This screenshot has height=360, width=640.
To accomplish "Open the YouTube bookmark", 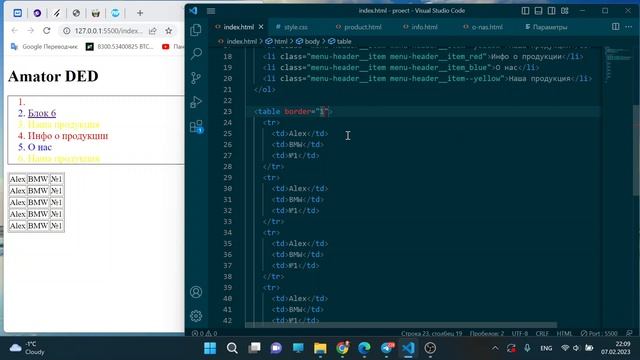I will [173, 47].
